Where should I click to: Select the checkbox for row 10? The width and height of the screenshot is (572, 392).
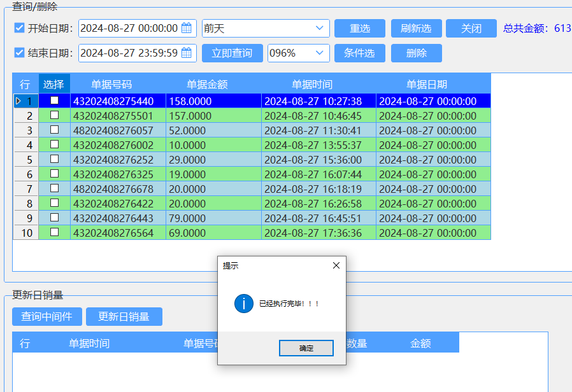click(55, 233)
